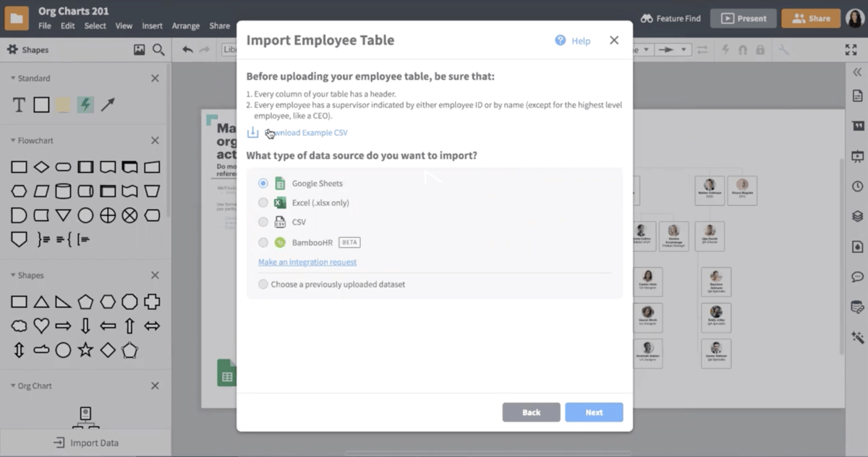Open the comments panel icon
The image size is (868, 457).
(x=856, y=276)
